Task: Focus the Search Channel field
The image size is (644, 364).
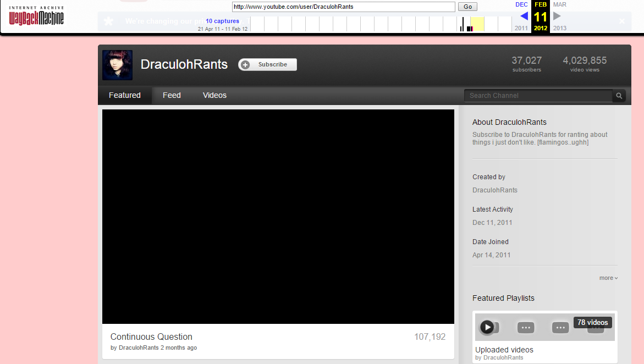Action: tap(538, 96)
